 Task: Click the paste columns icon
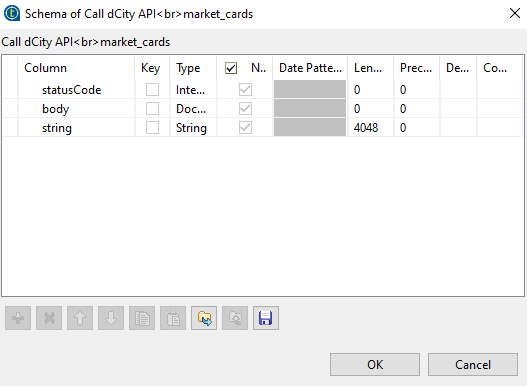173,318
